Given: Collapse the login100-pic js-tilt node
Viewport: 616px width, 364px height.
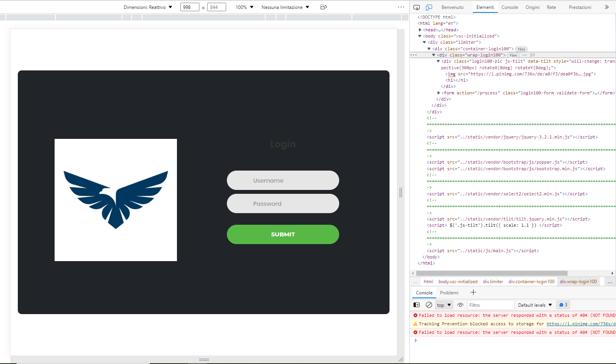Looking at the screenshot, I should pos(438,61).
